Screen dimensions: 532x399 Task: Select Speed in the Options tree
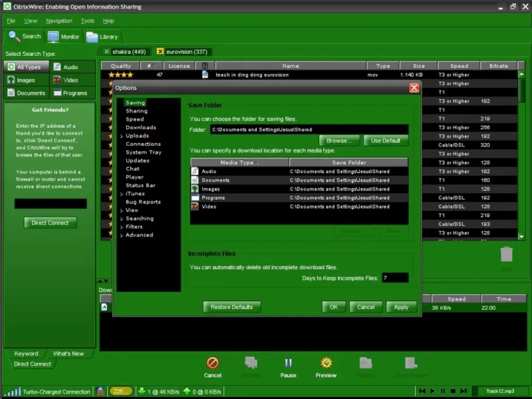tap(135, 119)
